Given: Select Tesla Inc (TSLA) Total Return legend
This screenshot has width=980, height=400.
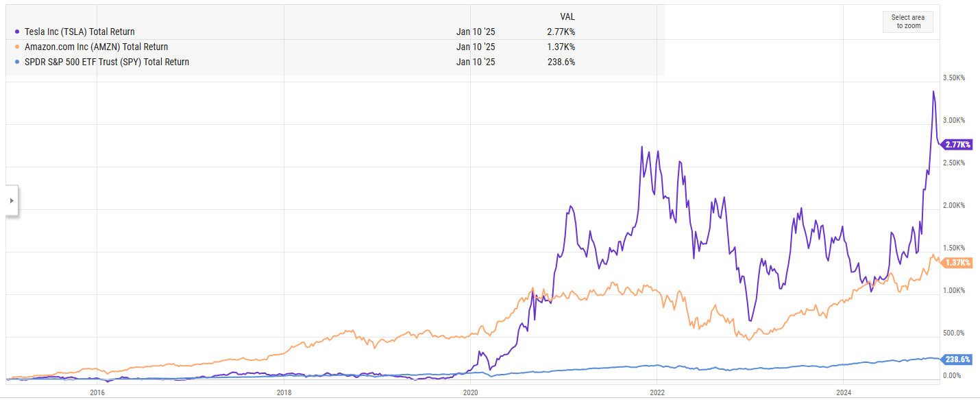Looking at the screenshot, I should tap(79, 32).
